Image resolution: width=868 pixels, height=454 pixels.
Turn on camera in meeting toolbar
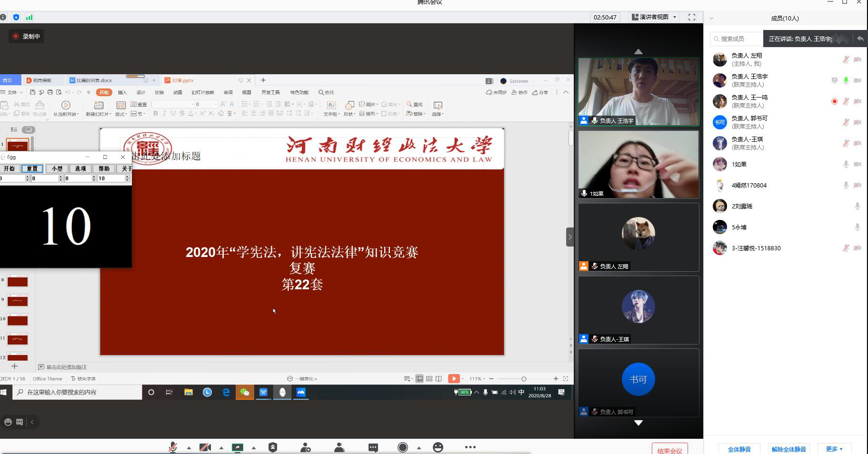pyautogui.click(x=205, y=447)
